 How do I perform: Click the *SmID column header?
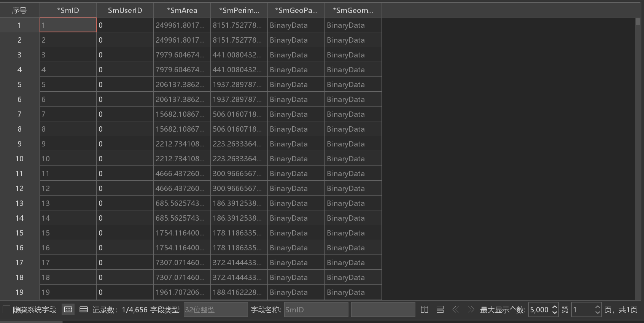pos(68,10)
